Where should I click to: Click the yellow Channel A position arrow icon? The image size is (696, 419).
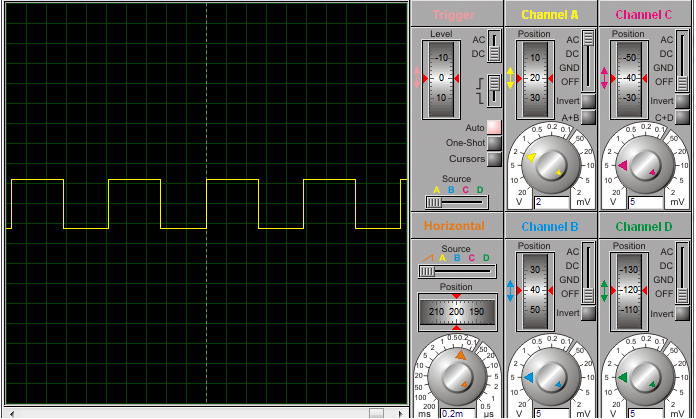click(510, 78)
